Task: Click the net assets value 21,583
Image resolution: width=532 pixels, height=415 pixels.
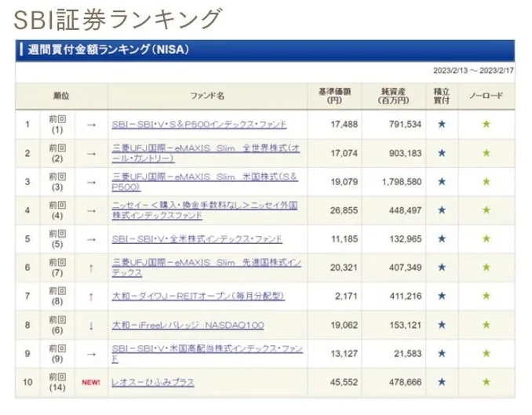Action: click(x=408, y=354)
